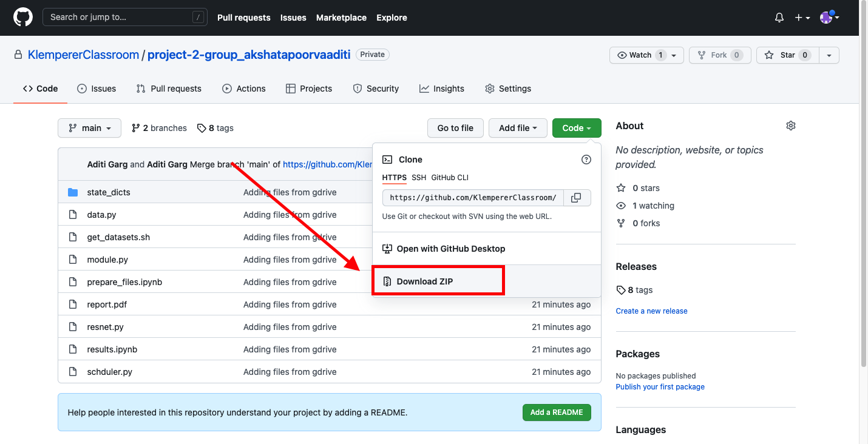Click Go to file button
Screen dimensions: 868x444
(455, 128)
